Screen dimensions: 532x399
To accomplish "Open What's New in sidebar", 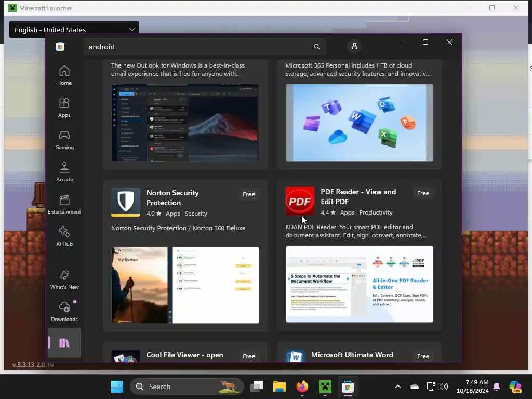I will click(64, 280).
